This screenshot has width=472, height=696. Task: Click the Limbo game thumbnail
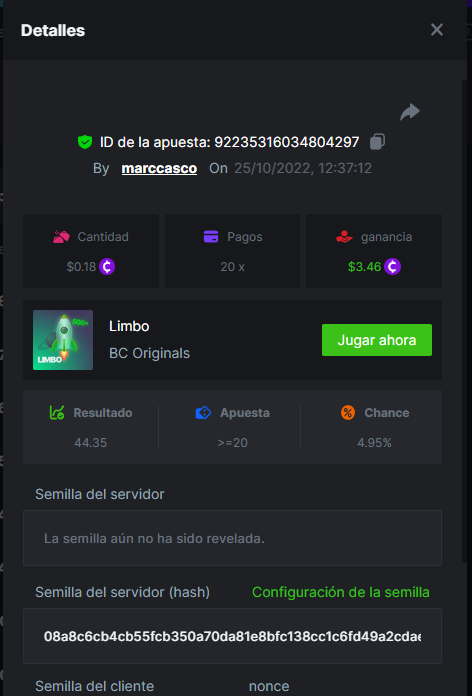point(63,340)
